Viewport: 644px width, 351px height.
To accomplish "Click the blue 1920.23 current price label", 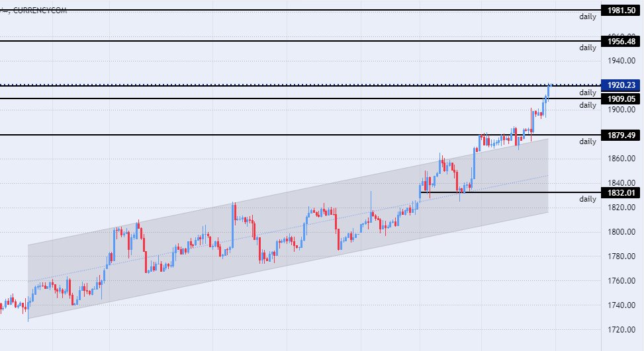I will click(x=621, y=85).
